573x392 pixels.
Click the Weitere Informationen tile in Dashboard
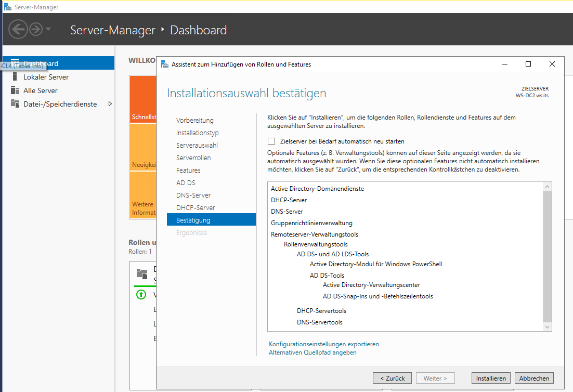point(144,195)
